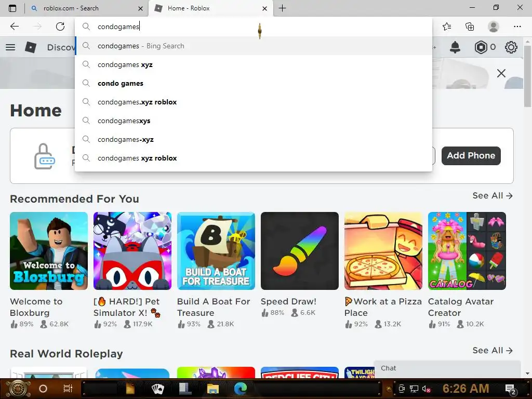Image resolution: width=532 pixels, height=399 pixels.
Task: Pick 'condogames xyz roblox' suggestion
Action: point(254,158)
